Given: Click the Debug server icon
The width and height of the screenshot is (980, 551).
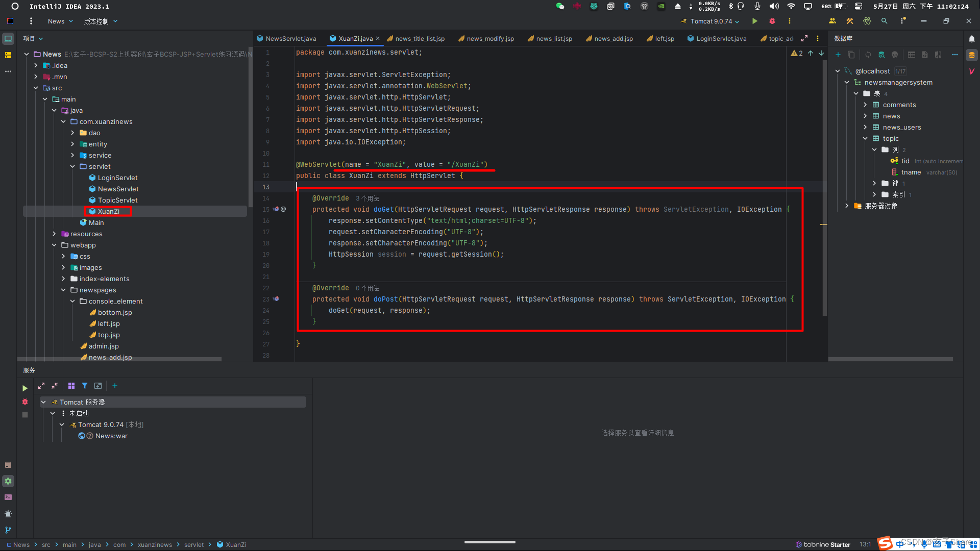Looking at the screenshot, I should 772,21.
